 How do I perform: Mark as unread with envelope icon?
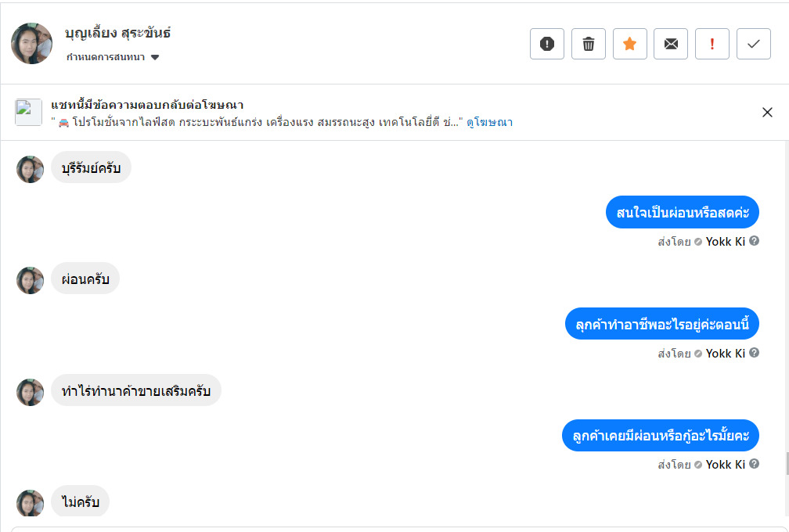(671, 44)
